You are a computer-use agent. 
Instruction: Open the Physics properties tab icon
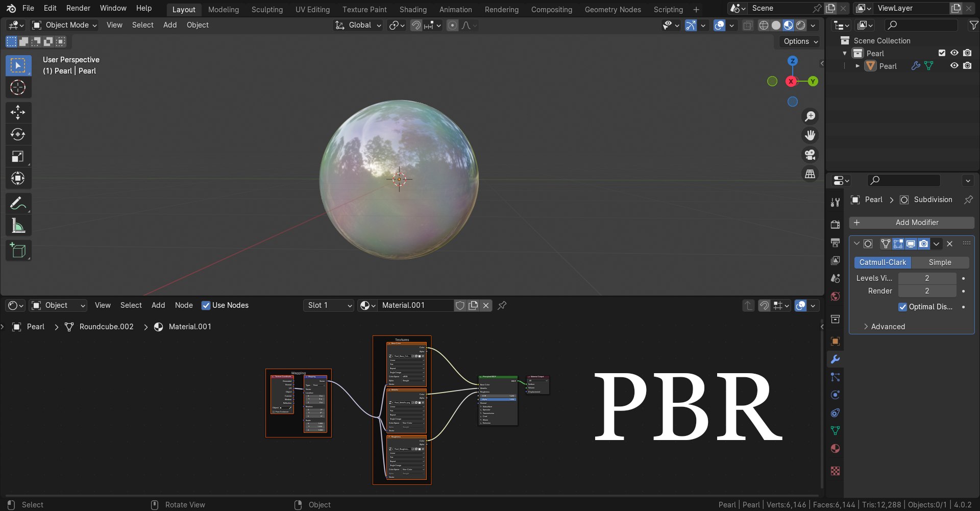coord(835,395)
